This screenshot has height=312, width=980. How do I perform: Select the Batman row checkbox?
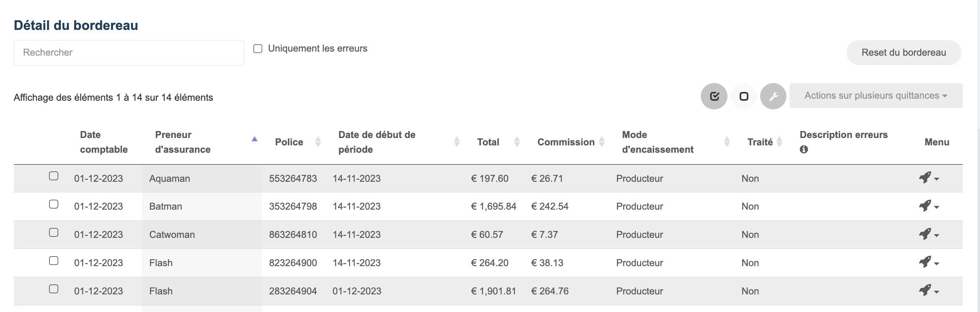coord(54,204)
